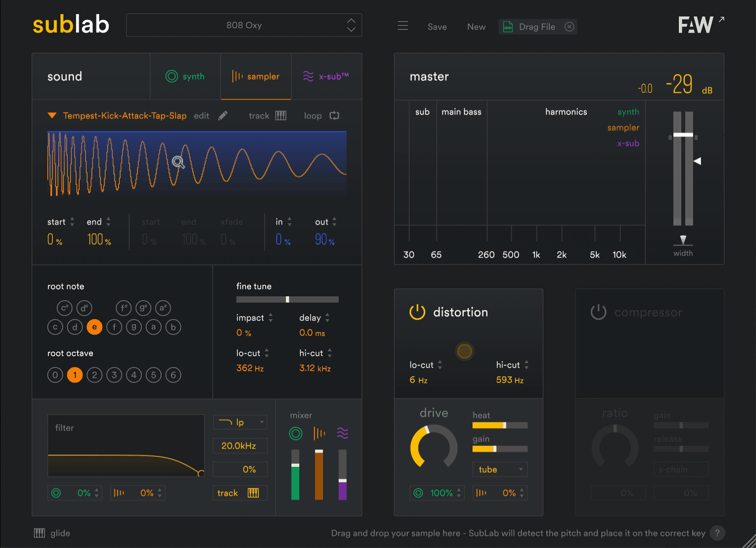Click the orange sampler mixer icon
This screenshot has height=548, width=756.
(x=319, y=434)
